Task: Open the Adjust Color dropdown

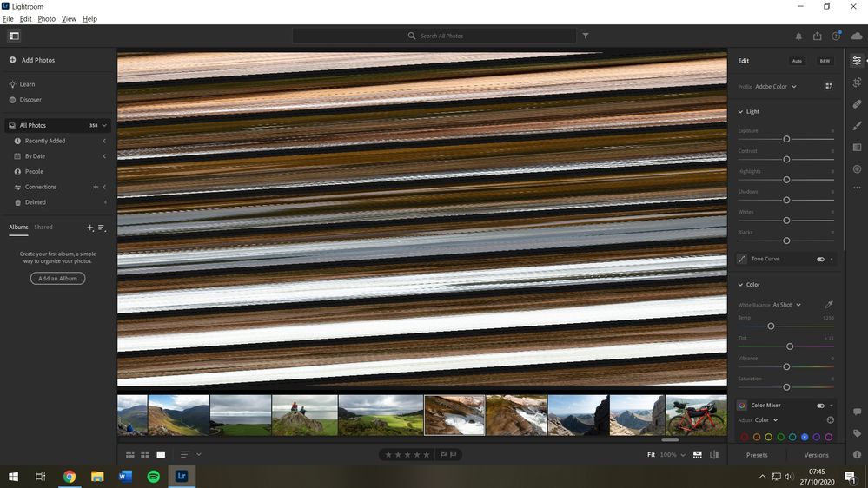Action: tap(766, 420)
